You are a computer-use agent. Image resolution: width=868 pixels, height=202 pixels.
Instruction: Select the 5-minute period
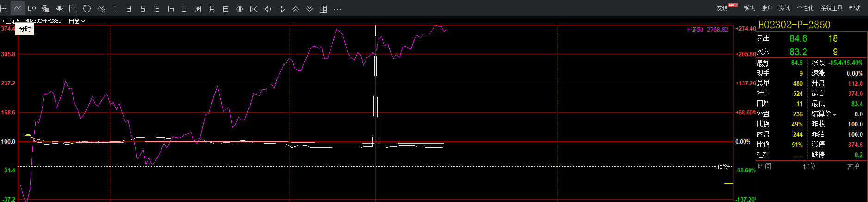143,8
